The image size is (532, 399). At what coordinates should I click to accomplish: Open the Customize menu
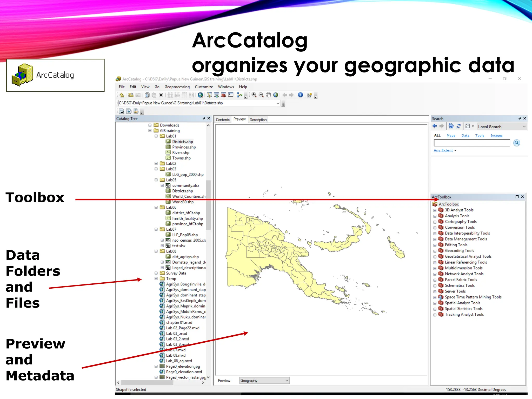point(204,87)
